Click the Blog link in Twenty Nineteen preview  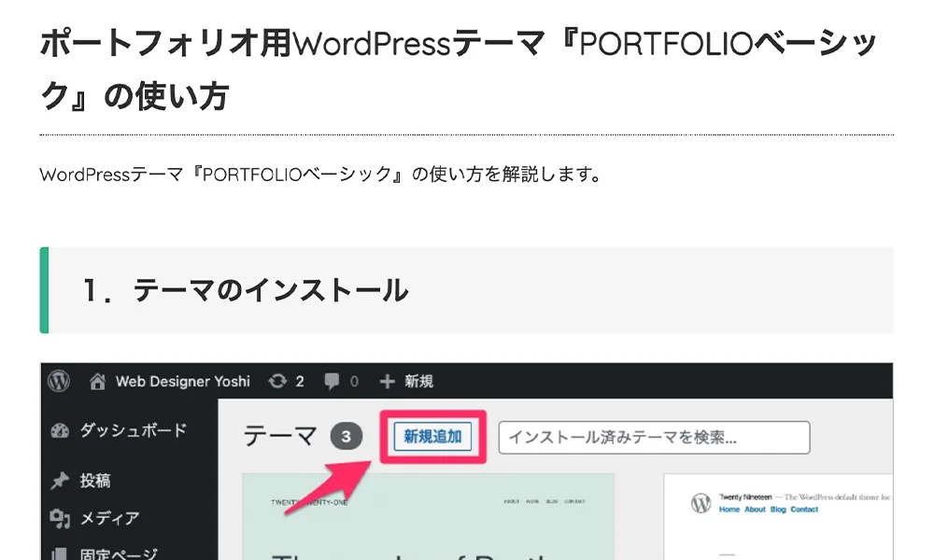pyautogui.click(x=778, y=510)
